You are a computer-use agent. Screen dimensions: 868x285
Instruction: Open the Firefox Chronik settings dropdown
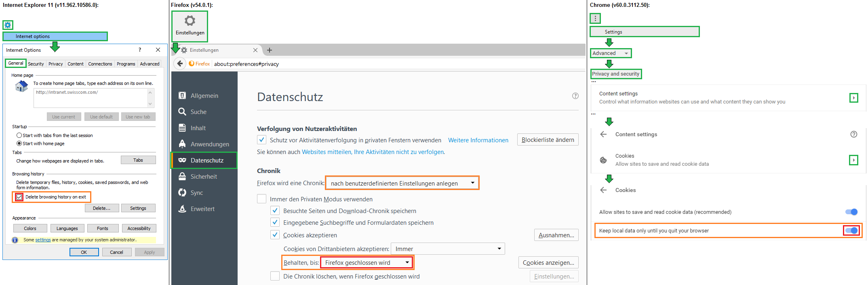[402, 183]
